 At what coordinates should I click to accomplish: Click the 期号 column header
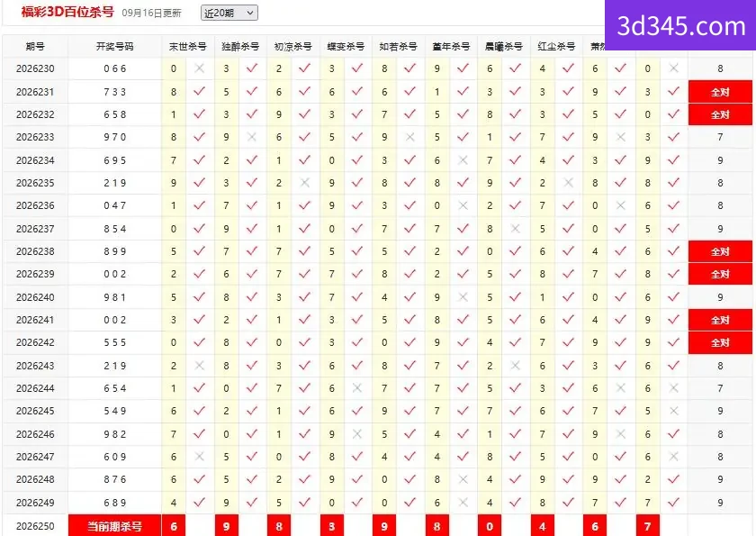click(35, 46)
